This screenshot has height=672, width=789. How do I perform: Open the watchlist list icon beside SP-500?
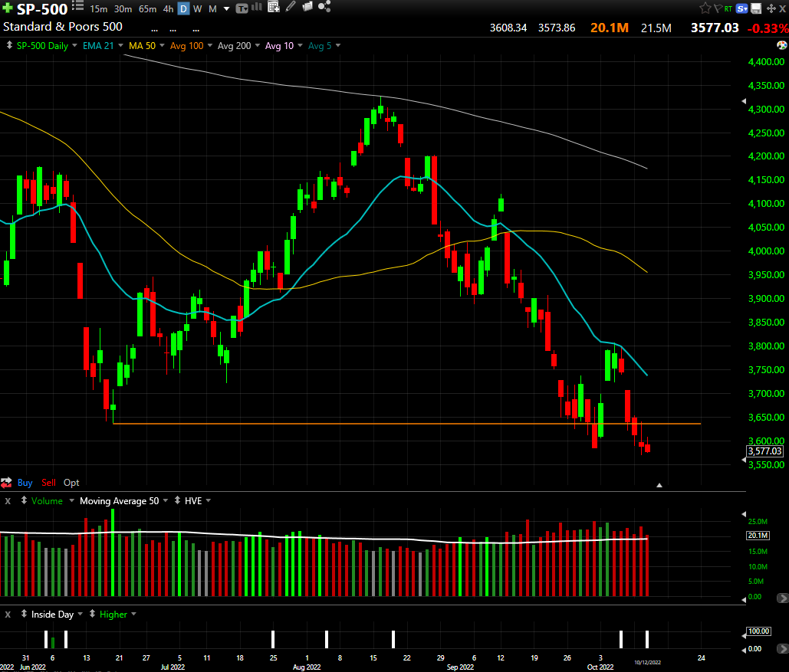(x=78, y=6)
